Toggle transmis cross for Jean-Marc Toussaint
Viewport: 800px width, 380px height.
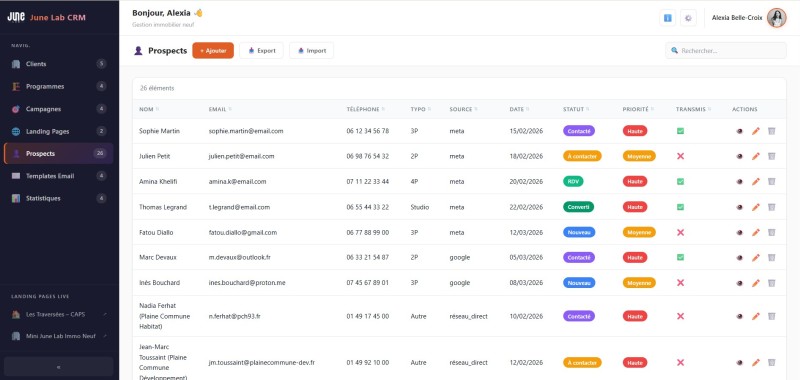click(680, 363)
